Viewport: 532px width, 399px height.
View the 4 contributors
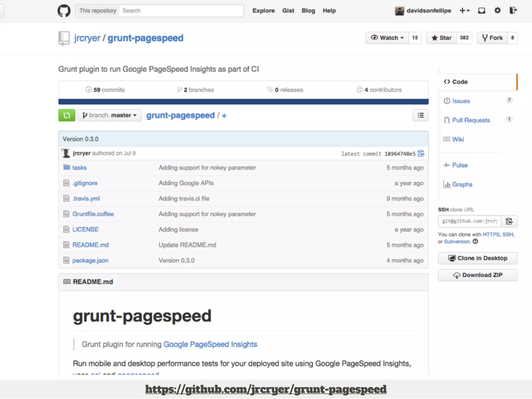click(x=379, y=90)
